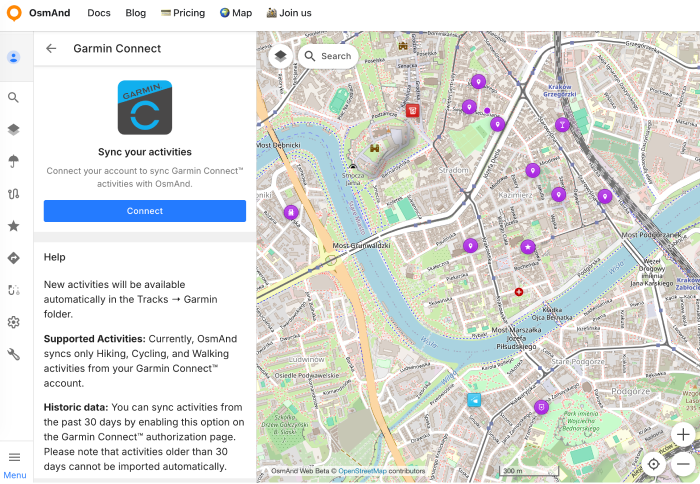Select the purple marker near Most Dębnicki
Image resolution: width=700 pixels, height=484 pixels.
point(291,212)
